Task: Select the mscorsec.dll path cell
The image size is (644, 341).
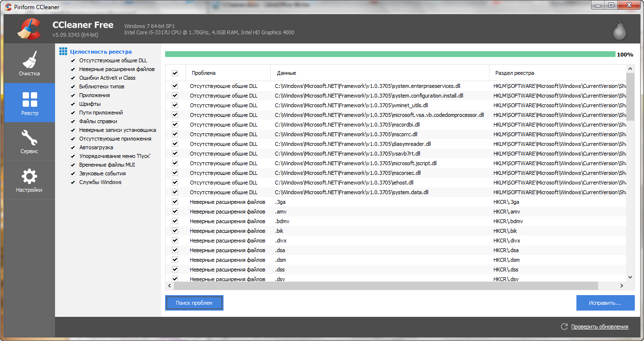Action: (x=348, y=173)
